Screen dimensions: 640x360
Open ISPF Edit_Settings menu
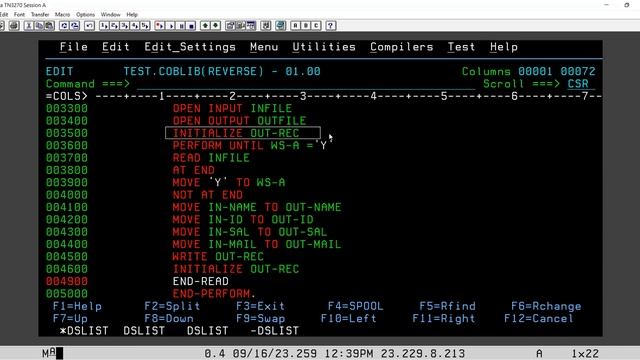click(190, 47)
